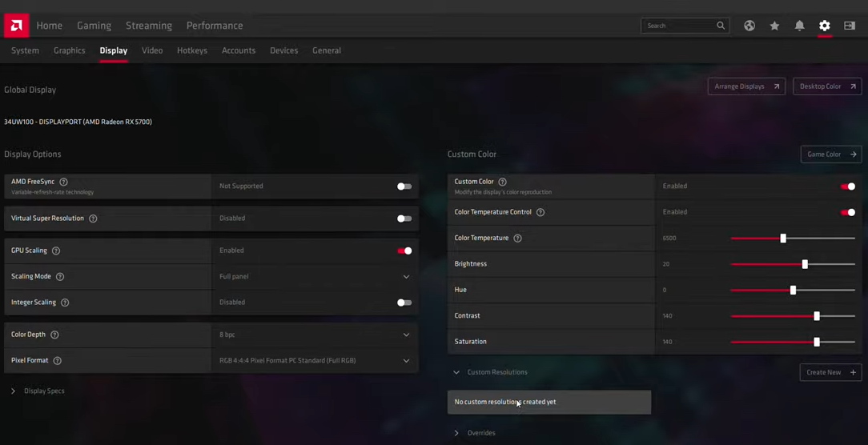Screen dimensions: 868x445
Task: Show help for GPU Scaling
Action: (x=56, y=251)
